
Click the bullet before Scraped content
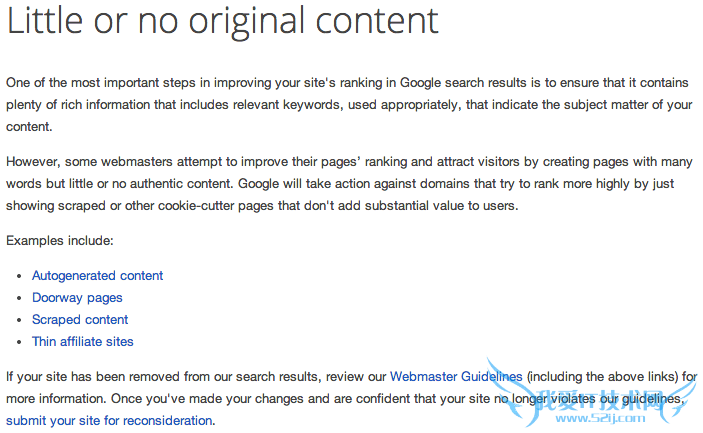(22, 320)
